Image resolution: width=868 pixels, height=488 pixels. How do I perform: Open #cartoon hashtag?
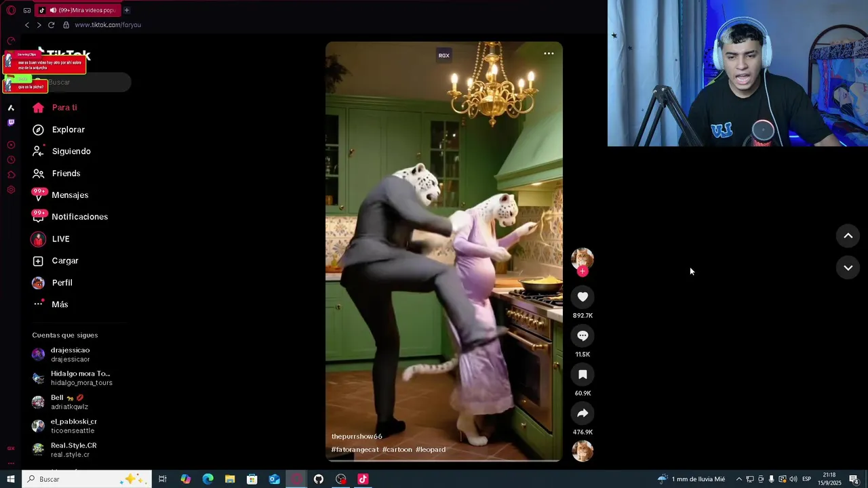[397, 449]
